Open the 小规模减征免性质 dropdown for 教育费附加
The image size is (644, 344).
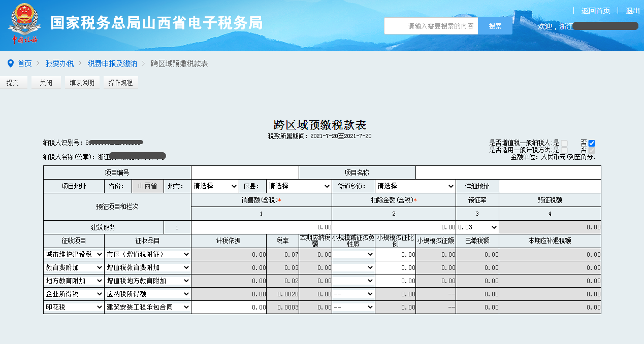click(353, 267)
